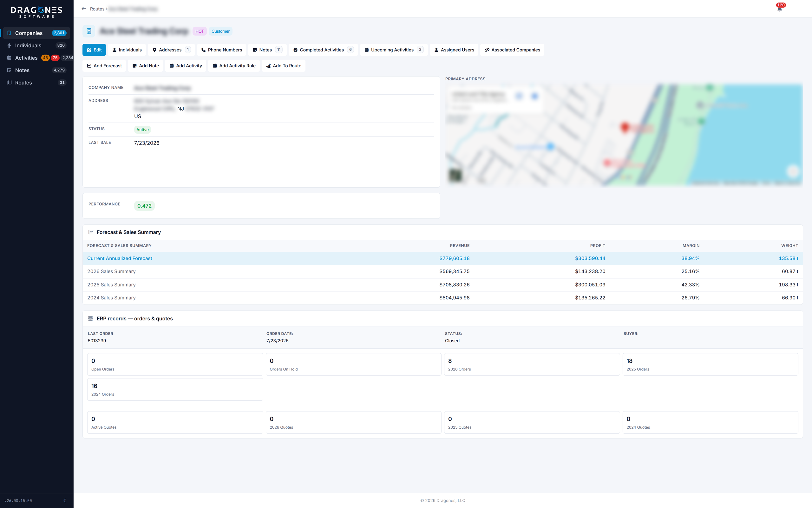
Task: Click the back arrow beside Routes breadcrumb
Action: point(83,9)
